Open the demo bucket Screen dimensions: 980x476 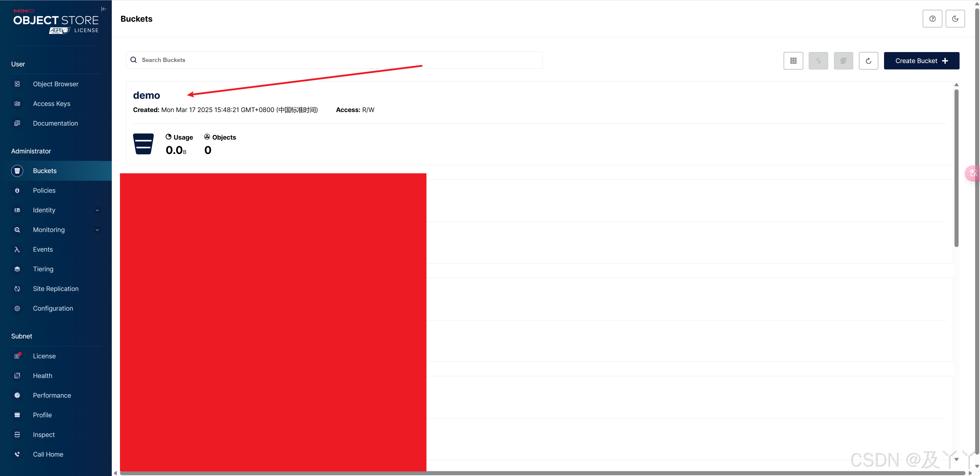[146, 95]
